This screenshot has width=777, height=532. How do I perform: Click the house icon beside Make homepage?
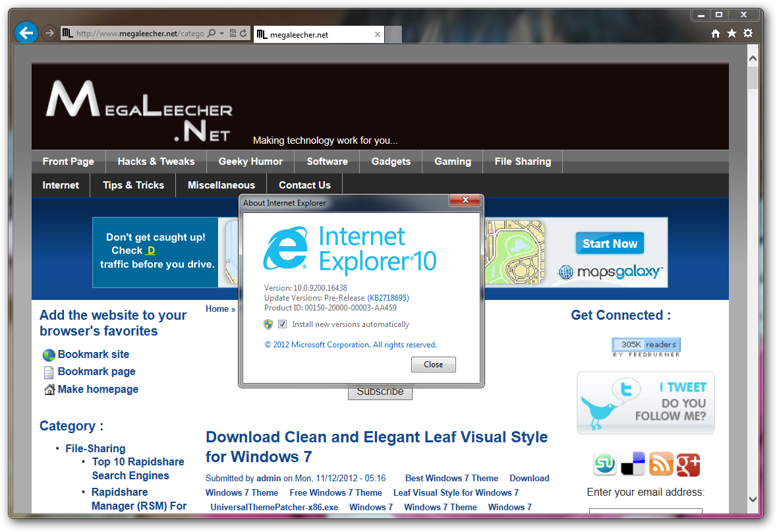click(49, 390)
